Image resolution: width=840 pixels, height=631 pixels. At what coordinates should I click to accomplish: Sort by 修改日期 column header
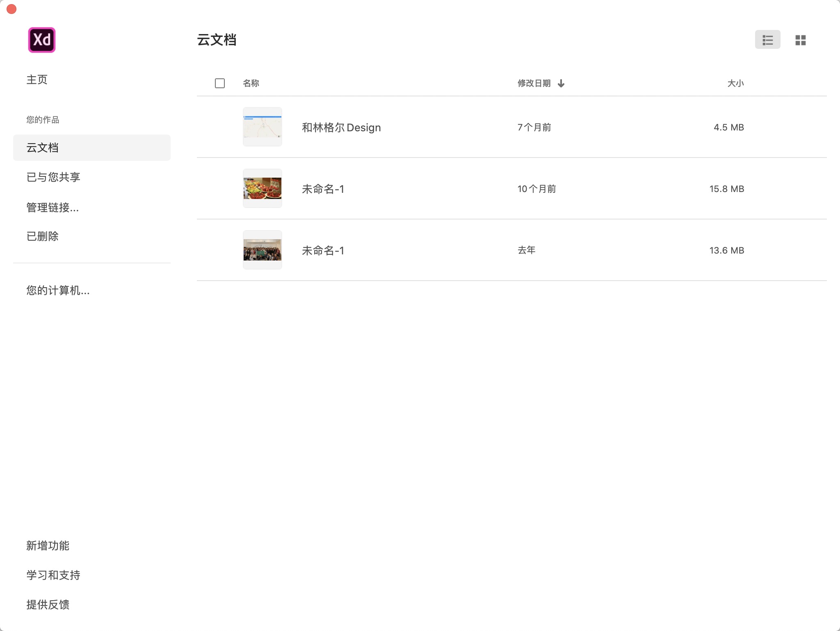pyautogui.click(x=534, y=84)
